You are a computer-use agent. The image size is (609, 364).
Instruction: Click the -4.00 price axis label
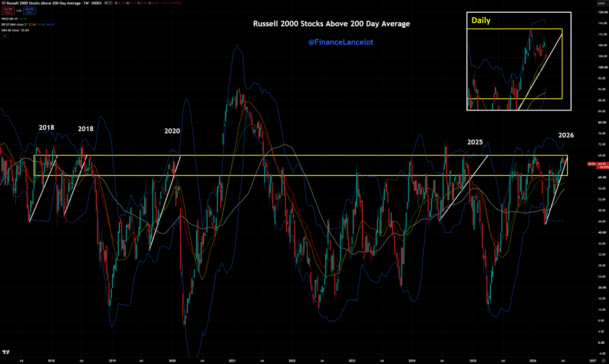(601, 353)
